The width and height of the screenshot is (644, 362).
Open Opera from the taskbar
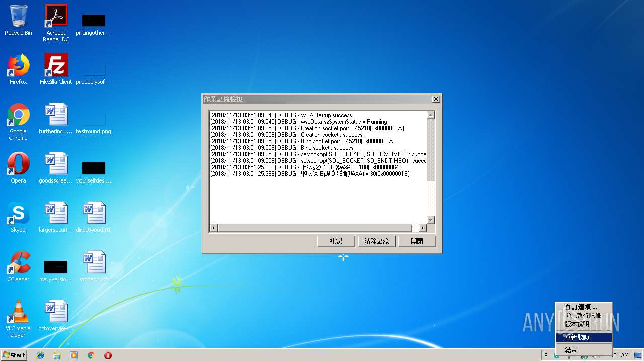[x=108, y=355]
